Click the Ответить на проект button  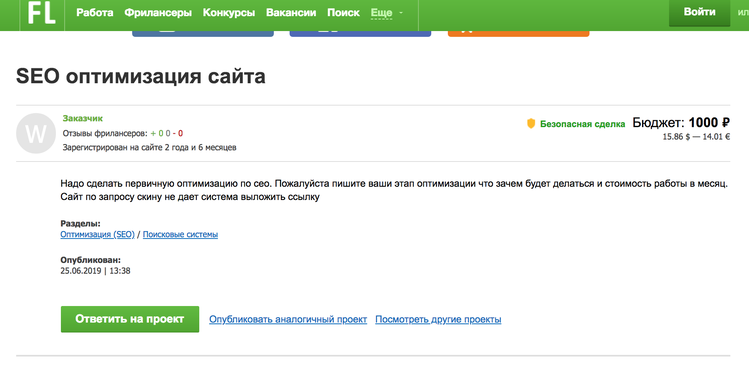tap(130, 319)
